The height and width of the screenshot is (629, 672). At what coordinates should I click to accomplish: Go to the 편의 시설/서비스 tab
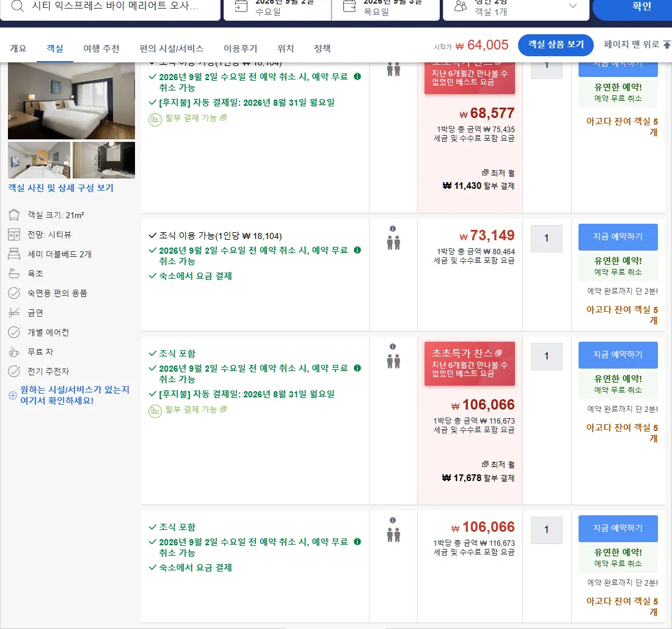172,48
